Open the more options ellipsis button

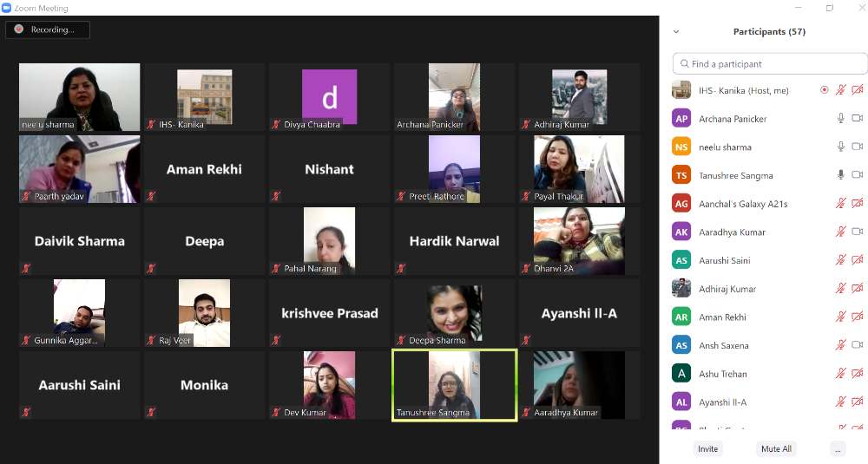(838, 449)
